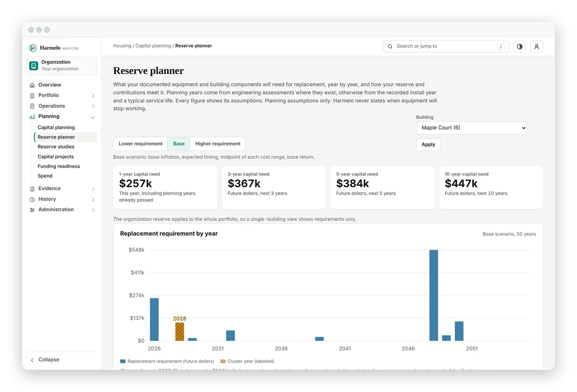Image resolution: width=577 pixels, height=392 pixels.
Task: Select the Higher requirement scenario
Action: pos(218,144)
